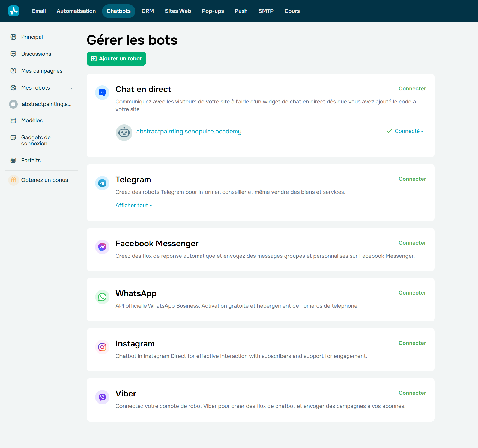This screenshot has height=448, width=478.
Task: Click Connecter for Telegram
Action: click(x=412, y=179)
